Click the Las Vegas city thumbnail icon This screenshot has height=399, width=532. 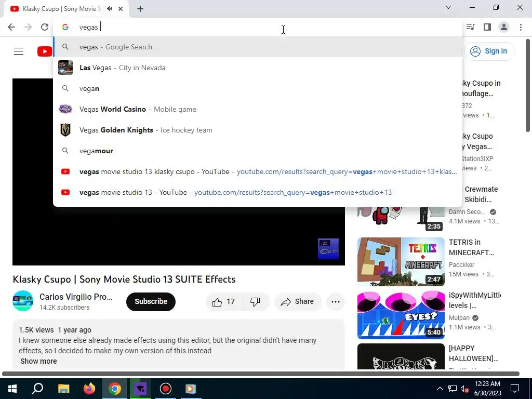point(65,68)
